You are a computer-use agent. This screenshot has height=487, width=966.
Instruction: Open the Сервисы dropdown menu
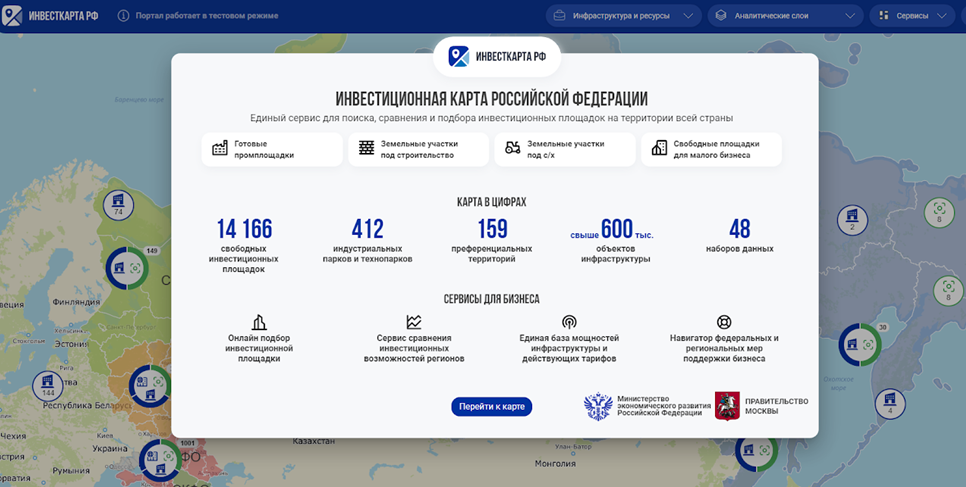click(915, 16)
